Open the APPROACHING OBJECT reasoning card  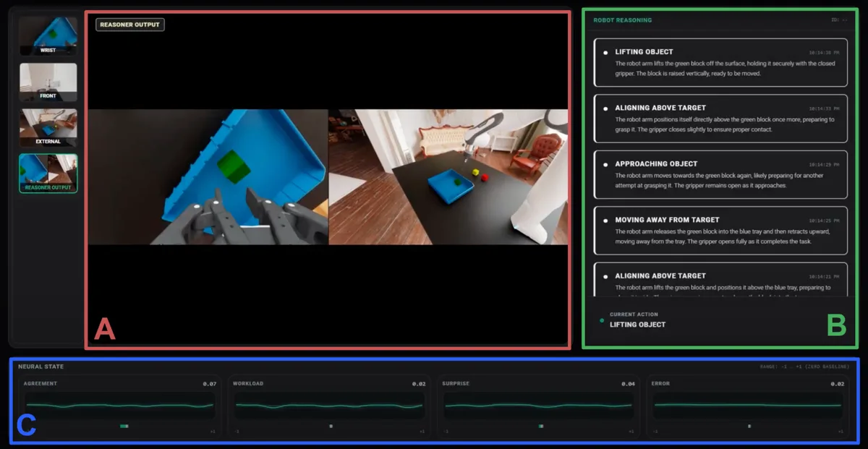(720, 174)
